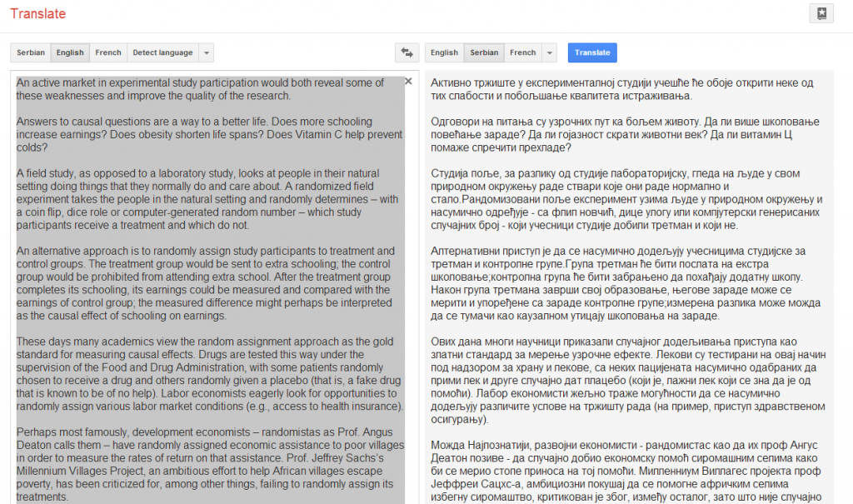Click the translated paragraph 'Одговори на питања'
The image size is (853, 504).
(x=625, y=134)
